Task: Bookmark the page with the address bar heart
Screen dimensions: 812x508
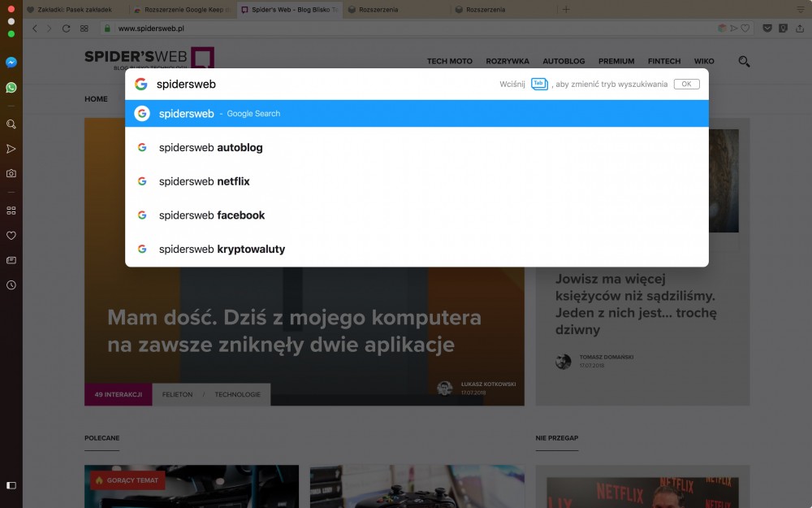Action: [x=745, y=28]
